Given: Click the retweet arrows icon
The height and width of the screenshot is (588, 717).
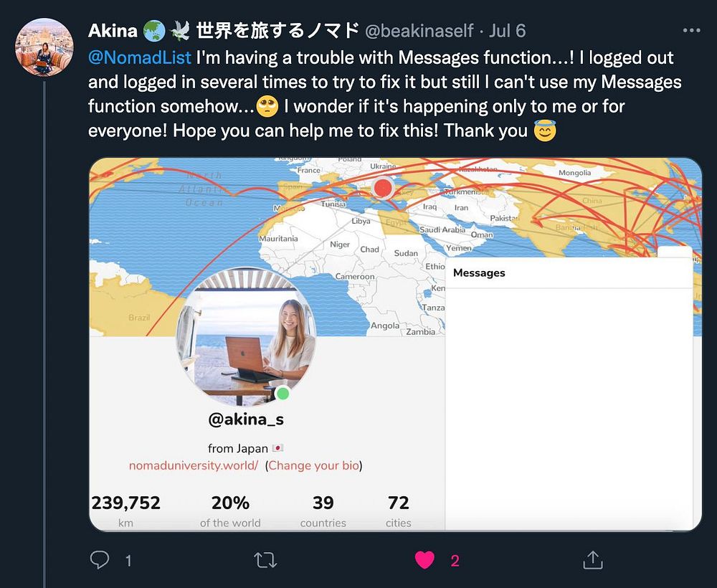Looking at the screenshot, I should coord(266,560).
